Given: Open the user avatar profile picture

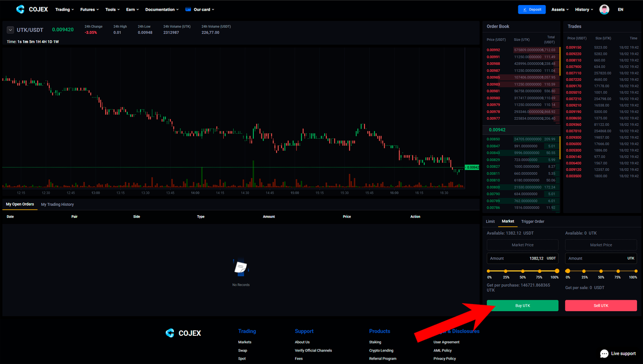Looking at the screenshot, I should [x=604, y=9].
